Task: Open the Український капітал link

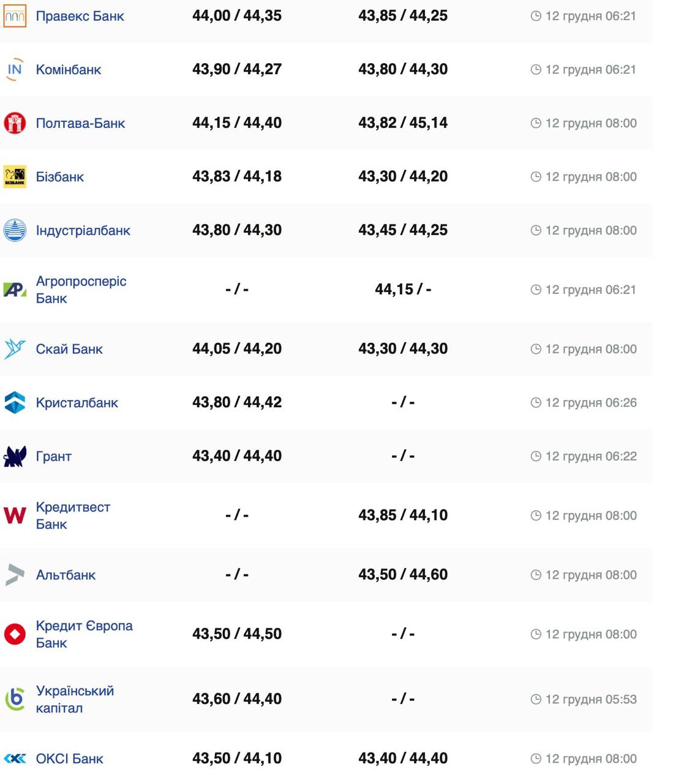Action: 75,699
